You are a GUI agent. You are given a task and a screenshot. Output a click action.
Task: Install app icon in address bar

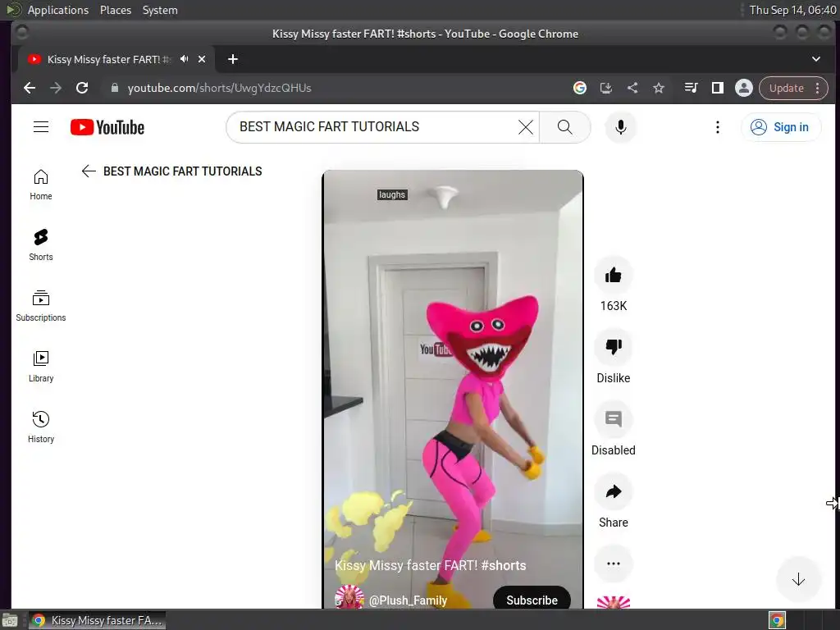click(x=606, y=88)
